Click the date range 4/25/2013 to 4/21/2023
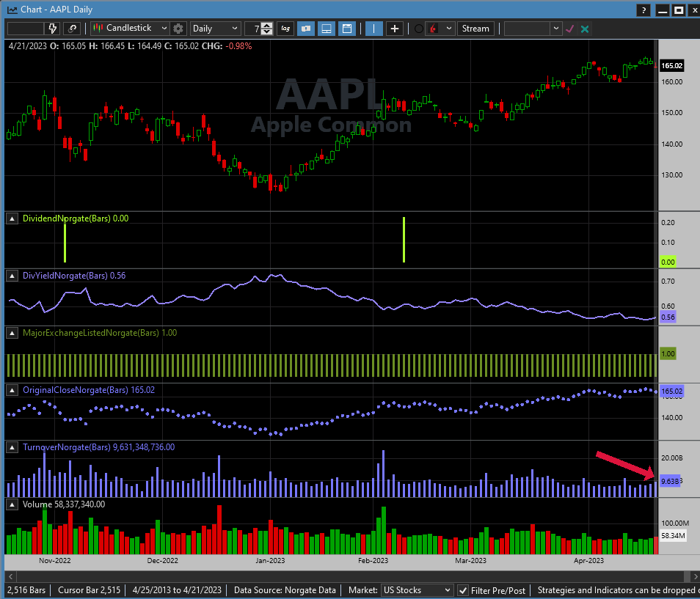Viewport: 700px width, 599px height. coord(177,589)
